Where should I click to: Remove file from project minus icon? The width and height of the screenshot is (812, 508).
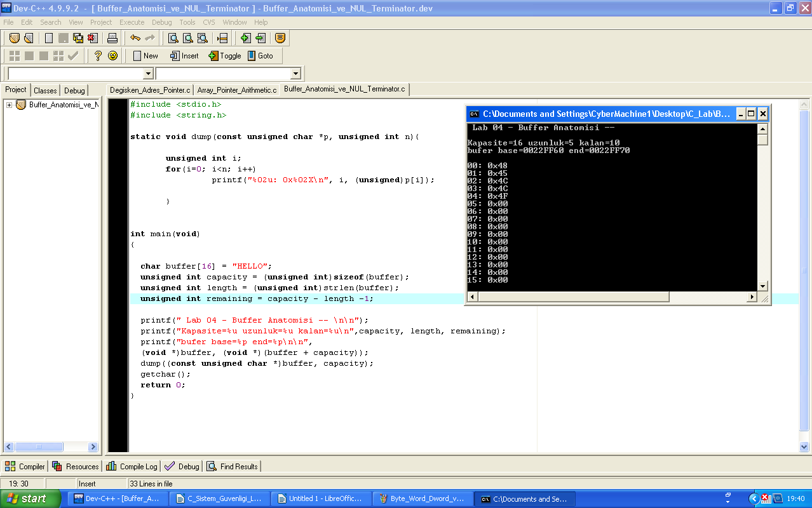tap(261, 38)
